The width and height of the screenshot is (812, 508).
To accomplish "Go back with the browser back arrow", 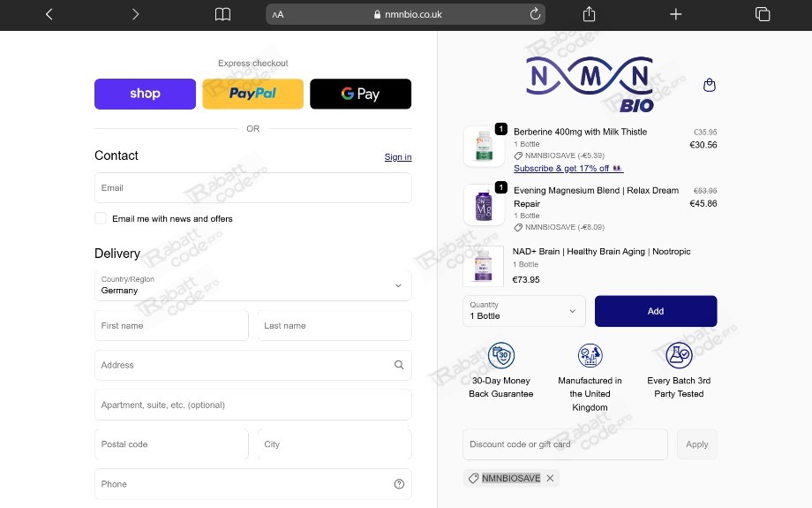I will (49, 14).
